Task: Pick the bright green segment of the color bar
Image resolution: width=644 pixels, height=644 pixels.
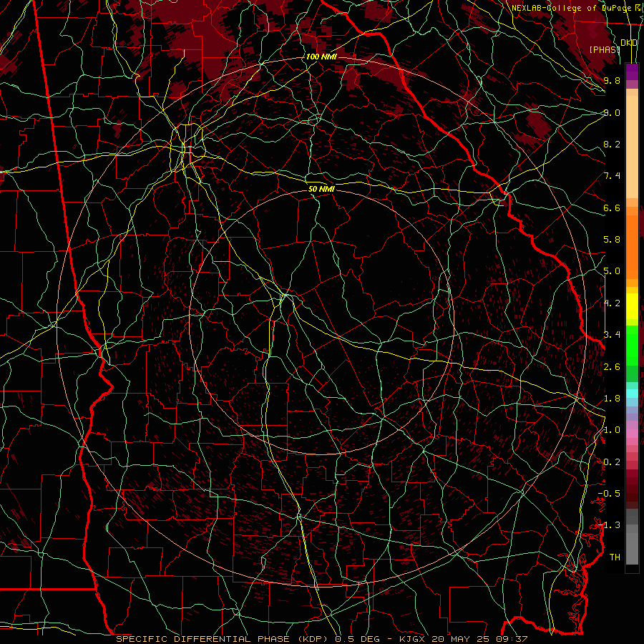Action: point(632,345)
